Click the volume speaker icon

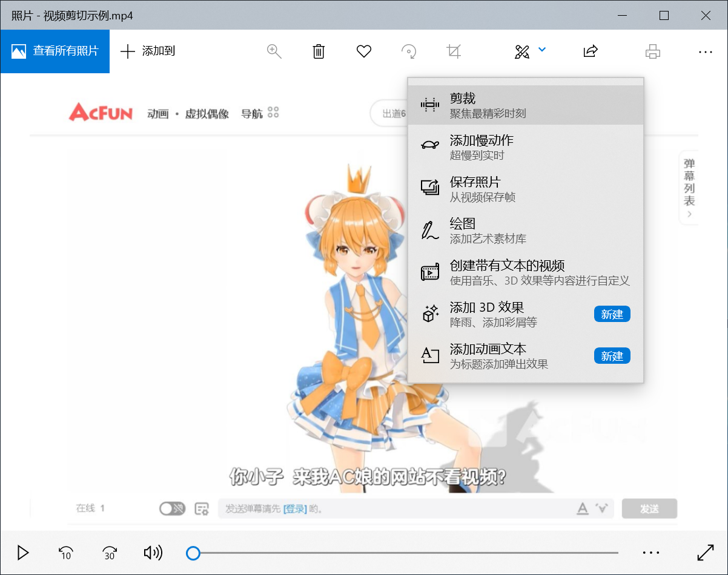coord(153,553)
